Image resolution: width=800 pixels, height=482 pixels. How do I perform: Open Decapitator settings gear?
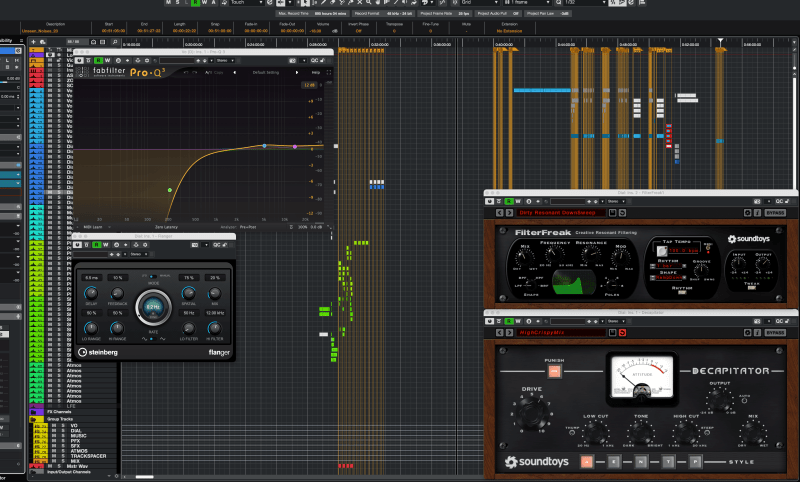coord(747,333)
